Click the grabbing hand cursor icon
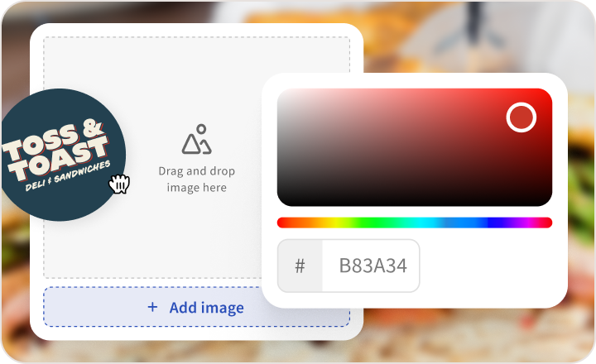The width and height of the screenshot is (596, 364). pos(119,184)
